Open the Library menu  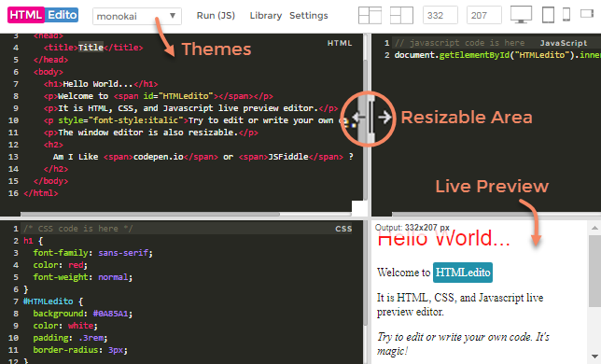tap(266, 15)
